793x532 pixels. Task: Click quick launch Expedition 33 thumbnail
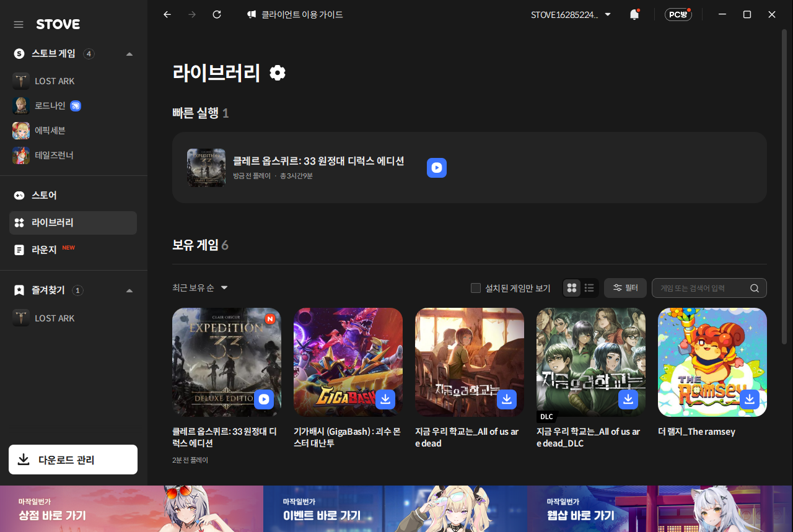tap(206, 167)
